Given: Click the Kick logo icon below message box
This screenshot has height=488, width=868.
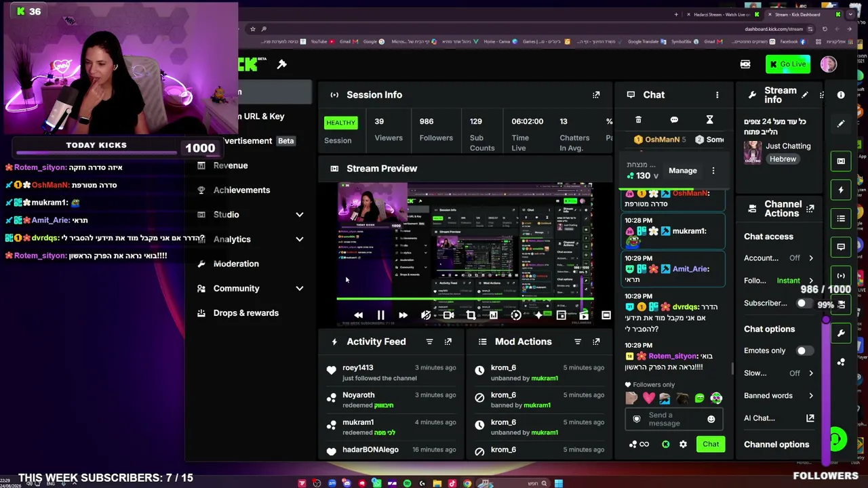Looking at the screenshot, I should pos(665,445).
